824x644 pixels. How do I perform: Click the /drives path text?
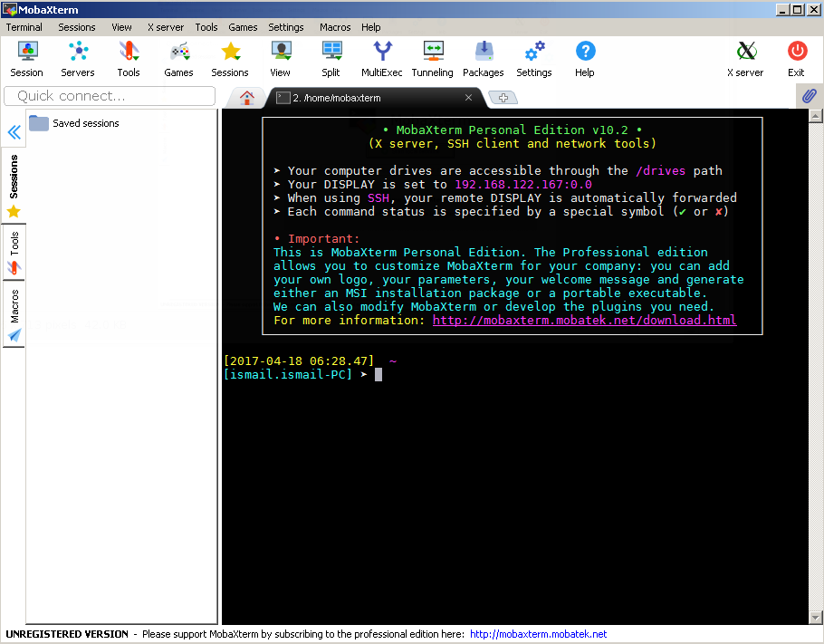pyautogui.click(x=661, y=171)
